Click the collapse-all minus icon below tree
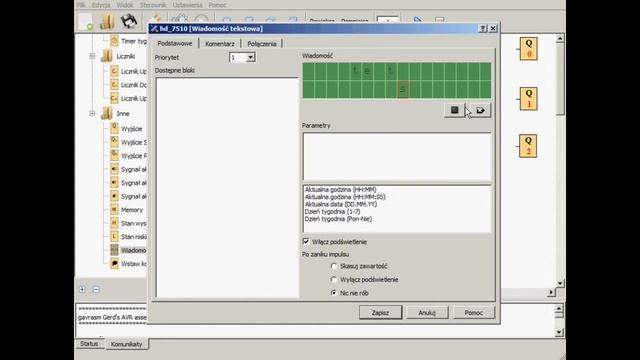The image size is (640, 360). click(96, 289)
